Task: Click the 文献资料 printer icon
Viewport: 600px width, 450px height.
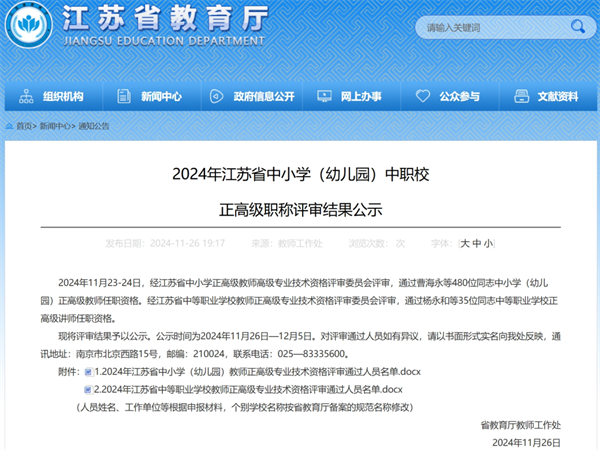Action: 521,97
